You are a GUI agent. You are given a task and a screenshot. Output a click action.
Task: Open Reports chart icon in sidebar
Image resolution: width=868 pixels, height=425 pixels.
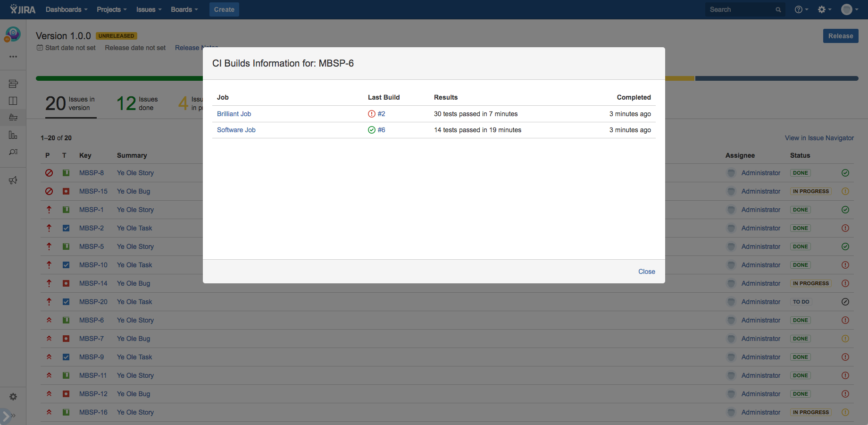[x=13, y=135]
